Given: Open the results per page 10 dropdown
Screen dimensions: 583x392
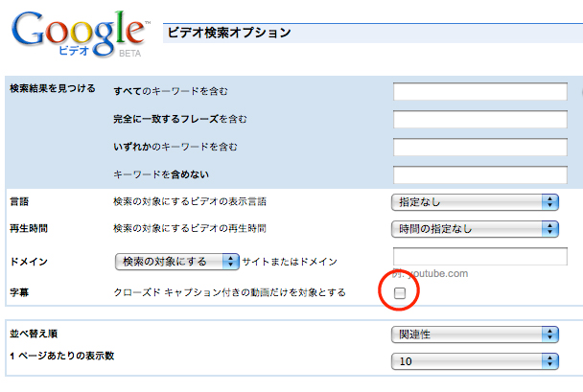Looking at the screenshot, I should click(x=475, y=361).
